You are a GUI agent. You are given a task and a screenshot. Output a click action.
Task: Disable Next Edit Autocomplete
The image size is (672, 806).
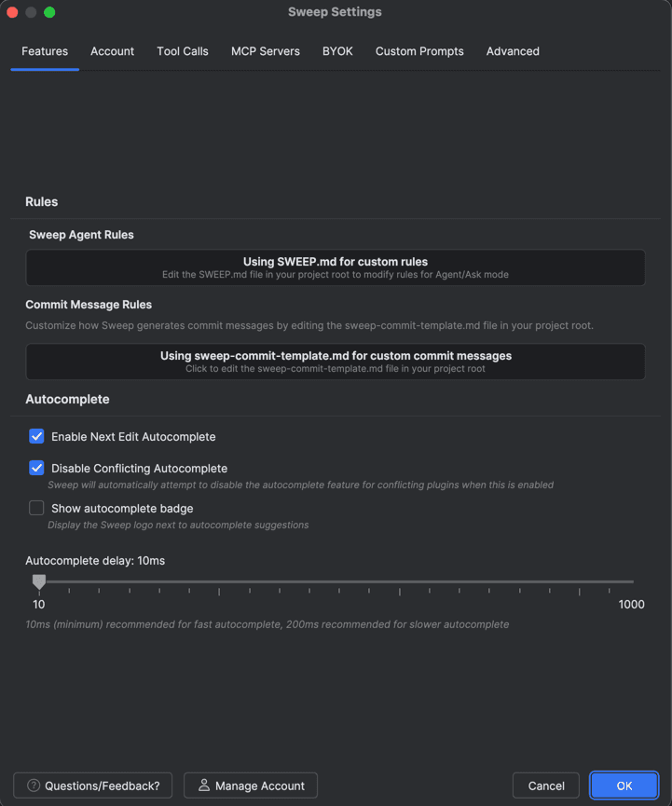[36, 436]
